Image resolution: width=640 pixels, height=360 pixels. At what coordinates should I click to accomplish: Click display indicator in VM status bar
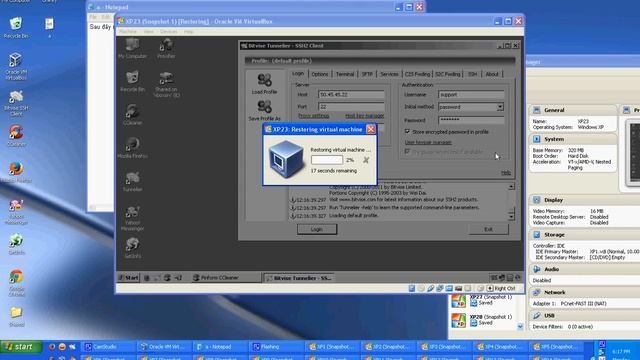pos(459,288)
